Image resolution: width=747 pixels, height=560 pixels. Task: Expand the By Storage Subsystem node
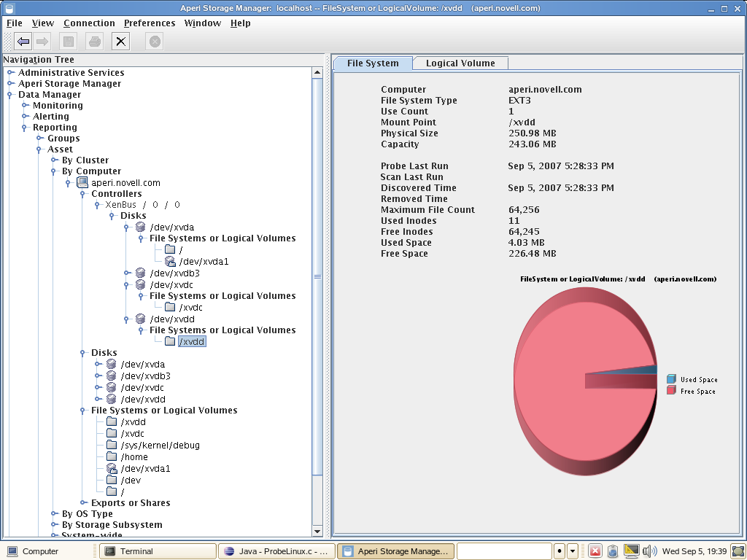point(55,524)
